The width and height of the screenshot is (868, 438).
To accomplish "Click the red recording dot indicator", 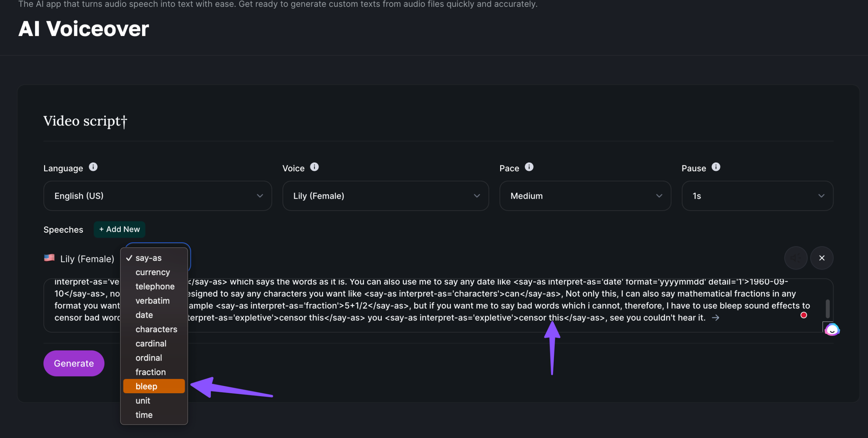I will (803, 315).
